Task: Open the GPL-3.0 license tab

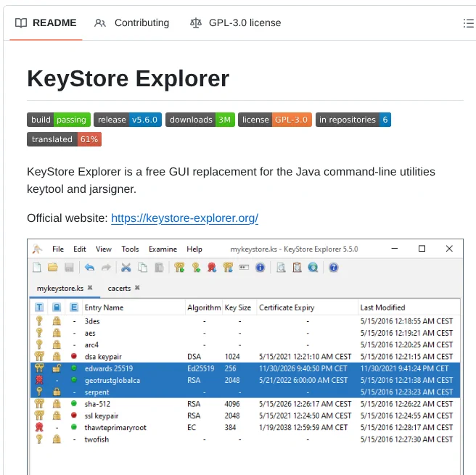Action: (236, 22)
